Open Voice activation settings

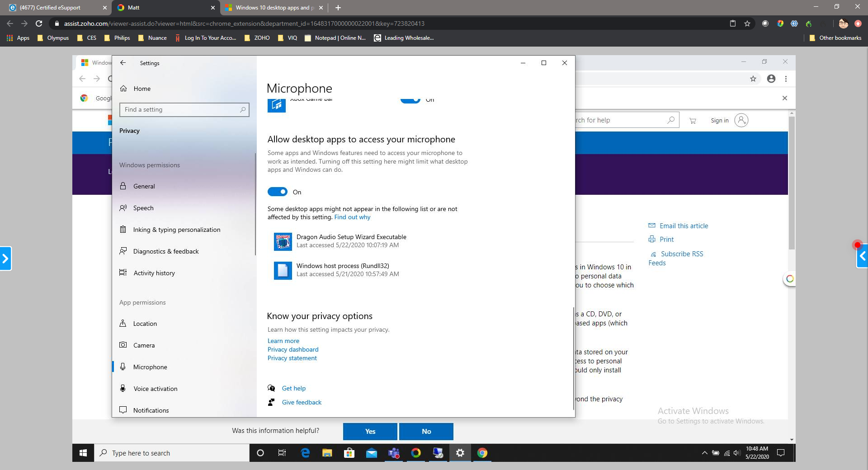[x=184, y=389]
